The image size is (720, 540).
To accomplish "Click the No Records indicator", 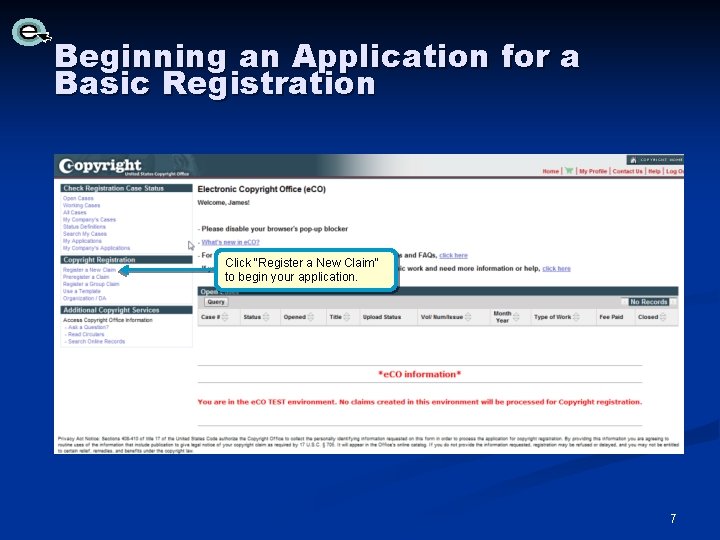I will coord(648,302).
